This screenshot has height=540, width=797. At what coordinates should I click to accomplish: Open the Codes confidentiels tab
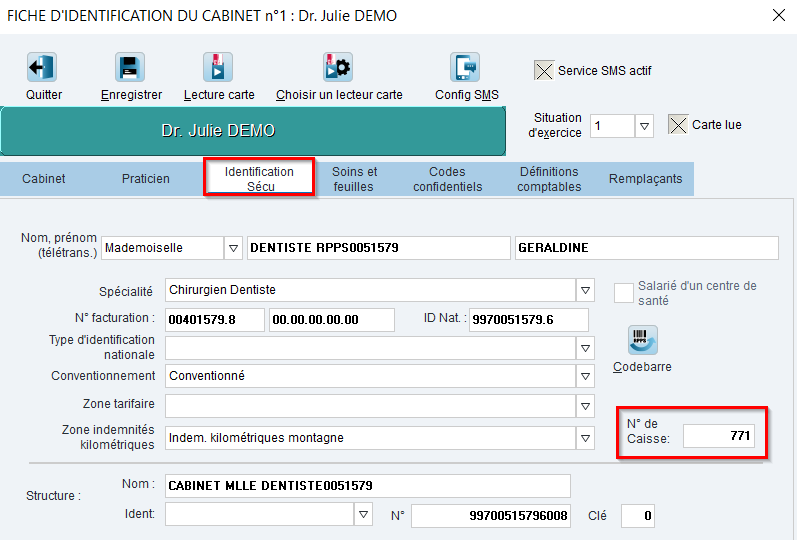click(447, 179)
